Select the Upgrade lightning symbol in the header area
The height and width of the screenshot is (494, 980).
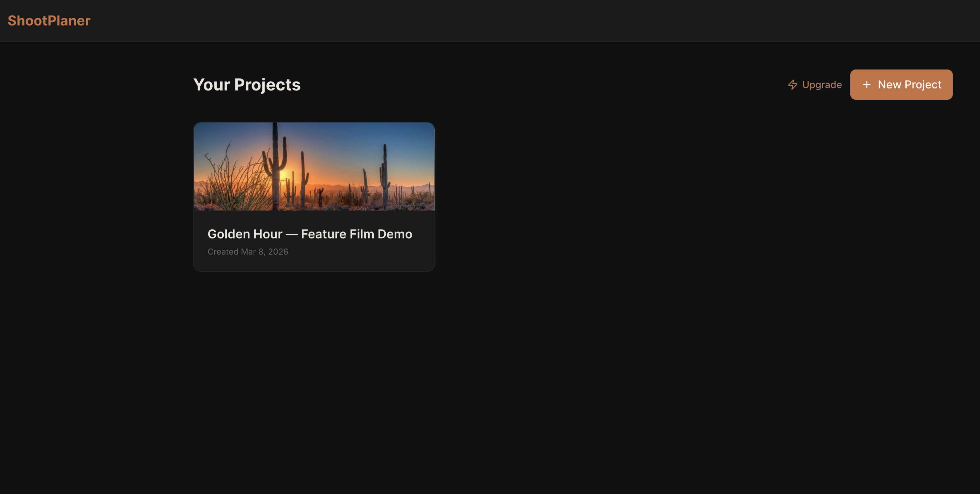coord(793,84)
